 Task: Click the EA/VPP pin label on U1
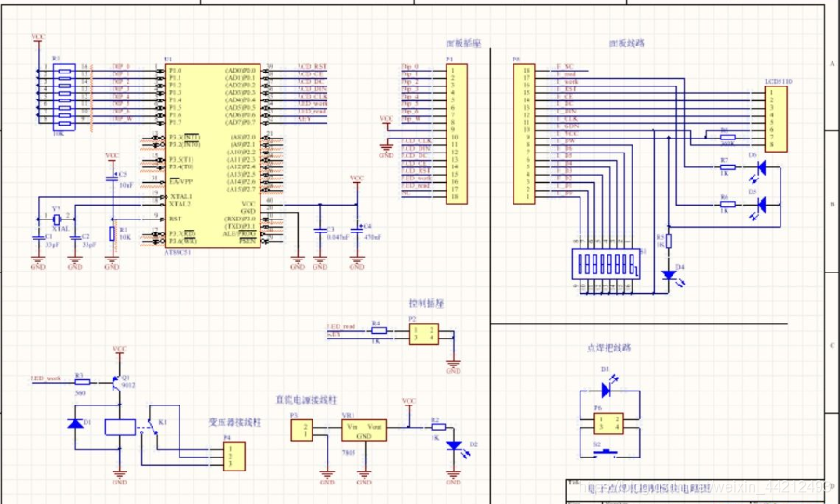[180, 182]
